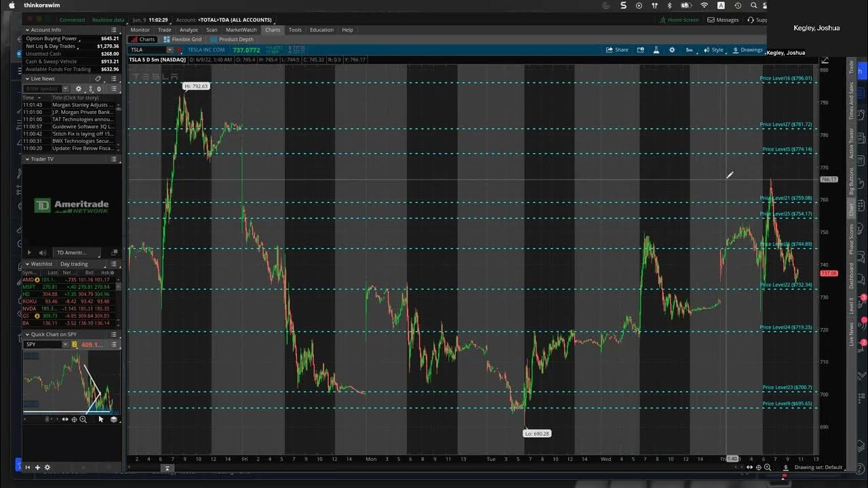The height and width of the screenshot is (488, 868).
Task: Open the Style menu
Action: point(713,49)
